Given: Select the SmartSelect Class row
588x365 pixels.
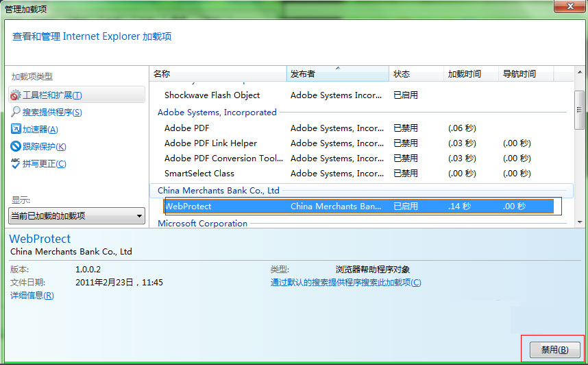Looking at the screenshot, I should tap(359, 173).
